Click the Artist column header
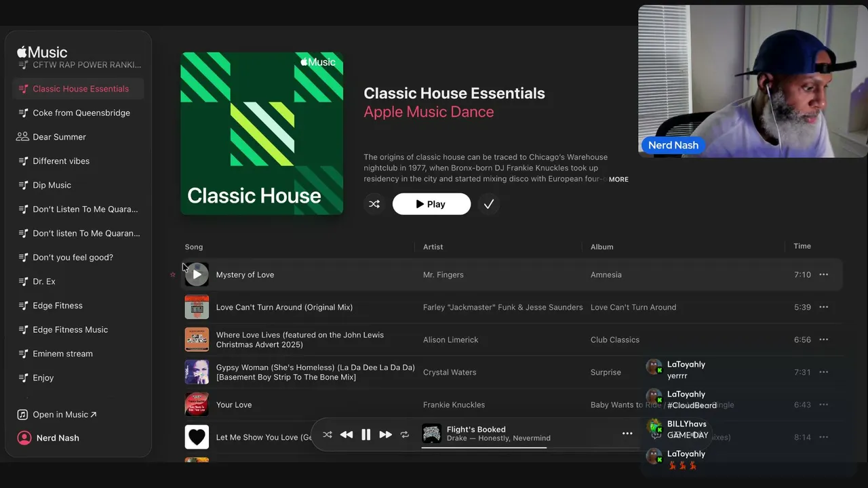This screenshot has height=488, width=868. click(433, 247)
